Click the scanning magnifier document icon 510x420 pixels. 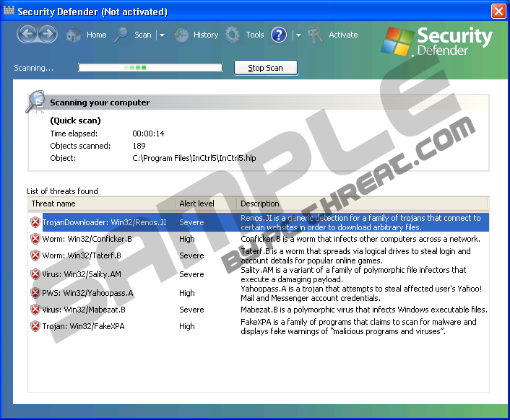tap(35, 101)
